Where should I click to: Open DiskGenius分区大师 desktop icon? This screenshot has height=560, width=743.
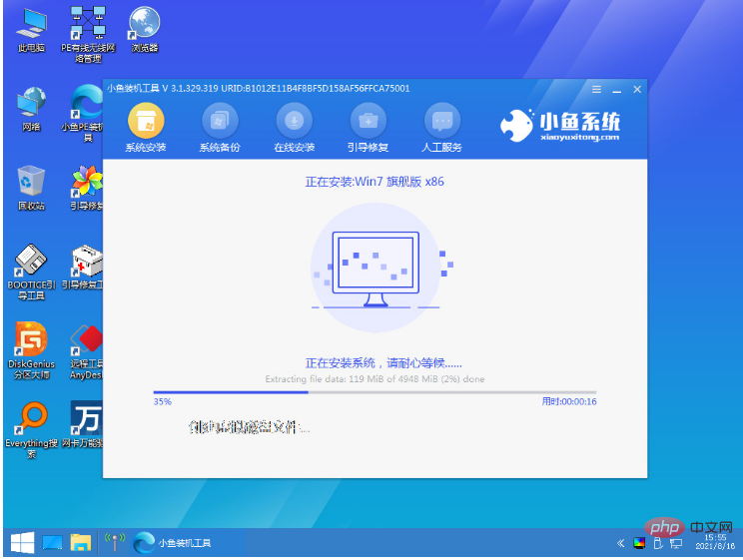point(31,350)
